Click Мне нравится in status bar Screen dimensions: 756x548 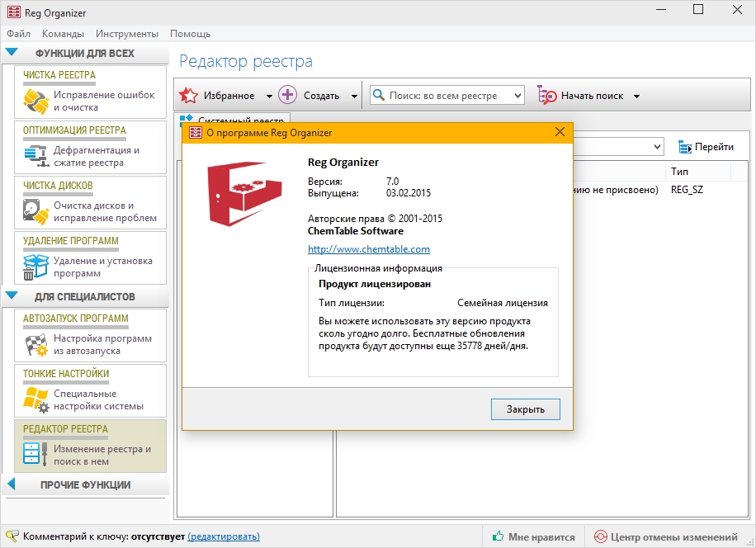pos(534,536)
